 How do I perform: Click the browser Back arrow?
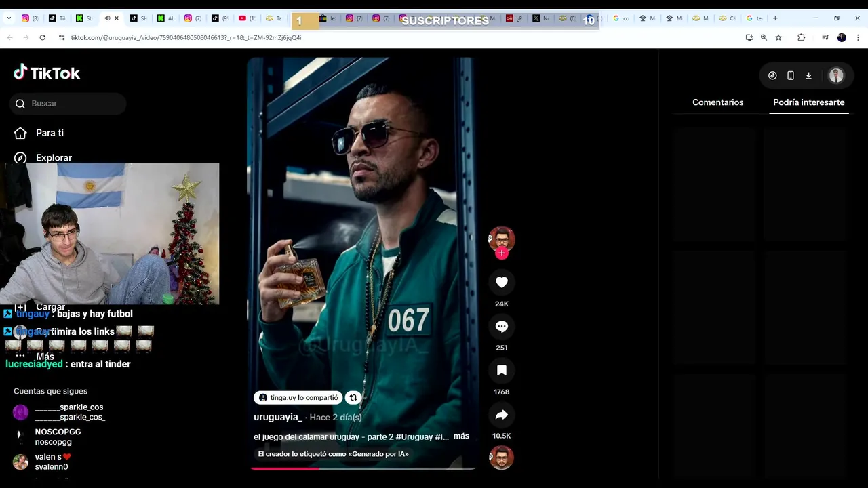(9, 37)
